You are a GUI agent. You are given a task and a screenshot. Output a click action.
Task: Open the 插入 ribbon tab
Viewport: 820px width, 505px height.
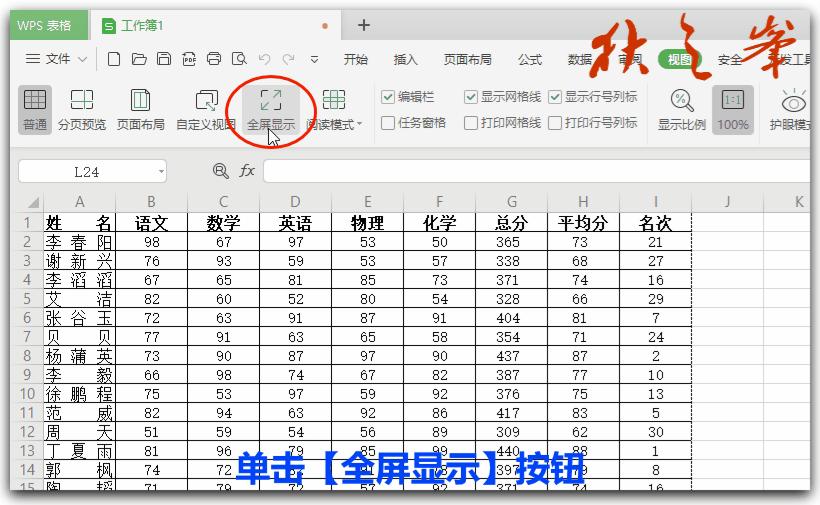(406, 60)
